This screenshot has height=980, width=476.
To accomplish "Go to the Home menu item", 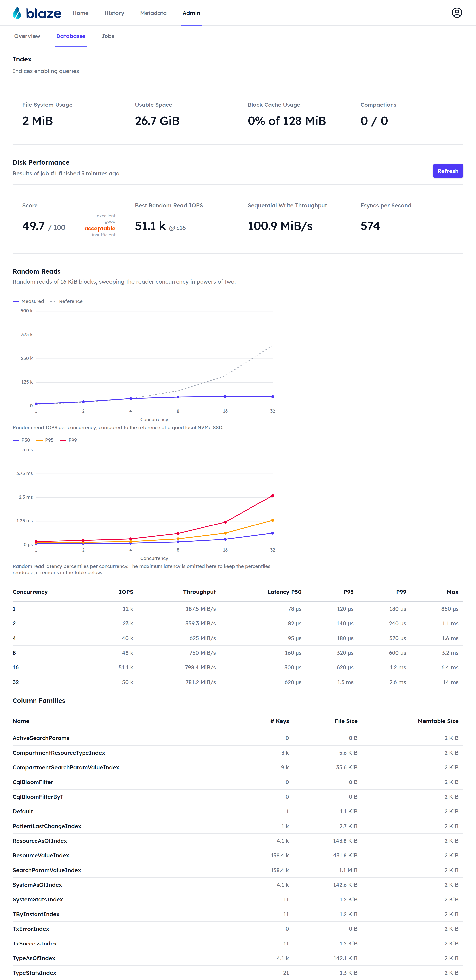I will pos(80,13).
